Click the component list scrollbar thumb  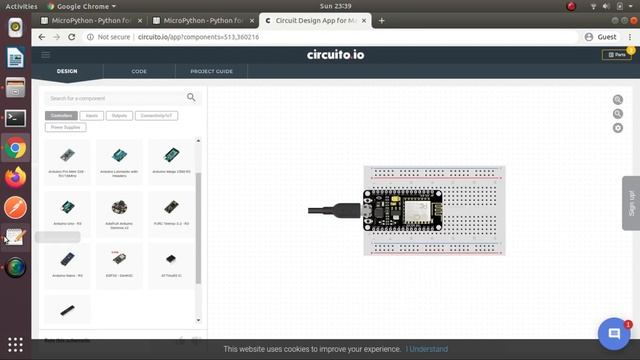click(x=198, y=228)
